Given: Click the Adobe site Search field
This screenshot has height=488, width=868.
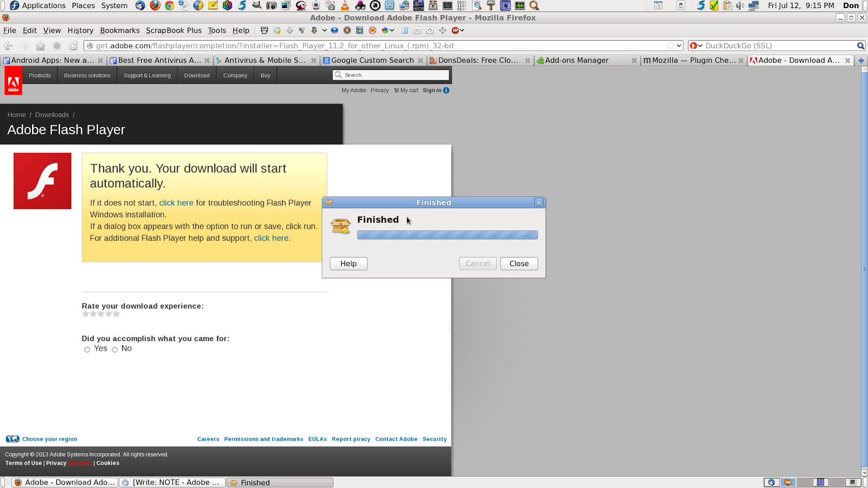Looking at the screenshot, I should (x=391, y=75).
